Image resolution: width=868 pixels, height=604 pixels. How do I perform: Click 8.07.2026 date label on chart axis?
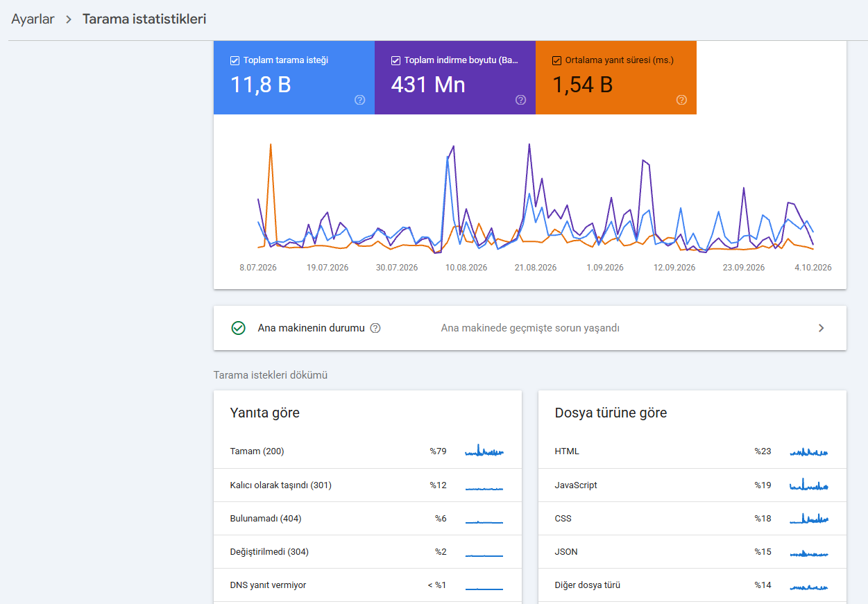(x=258, y=268)
